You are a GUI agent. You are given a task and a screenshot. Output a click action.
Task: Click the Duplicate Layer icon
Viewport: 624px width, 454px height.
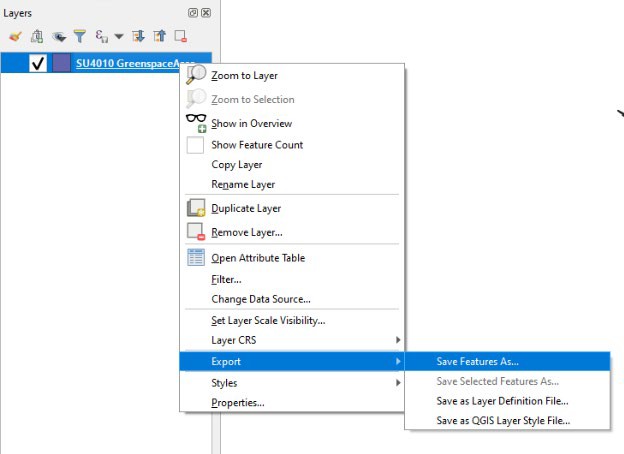point(196,208)
